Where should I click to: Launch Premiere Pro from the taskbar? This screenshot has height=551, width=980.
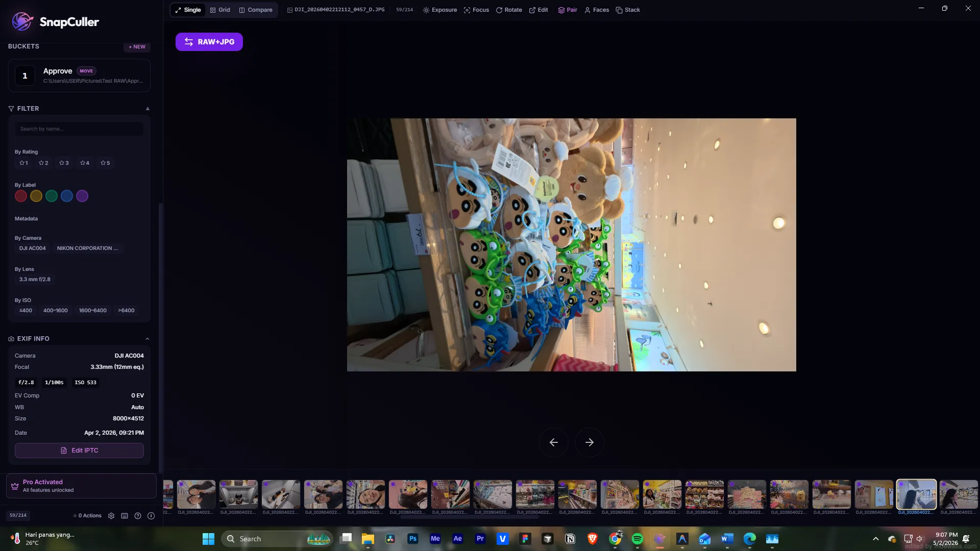click(x=480, y=539)
